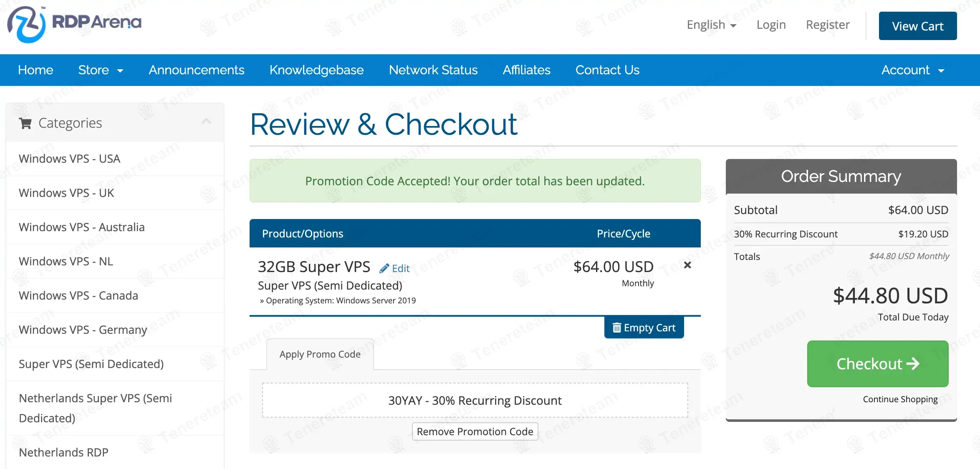
Task: Open the English language dropdown
Action: click(711, 25)
